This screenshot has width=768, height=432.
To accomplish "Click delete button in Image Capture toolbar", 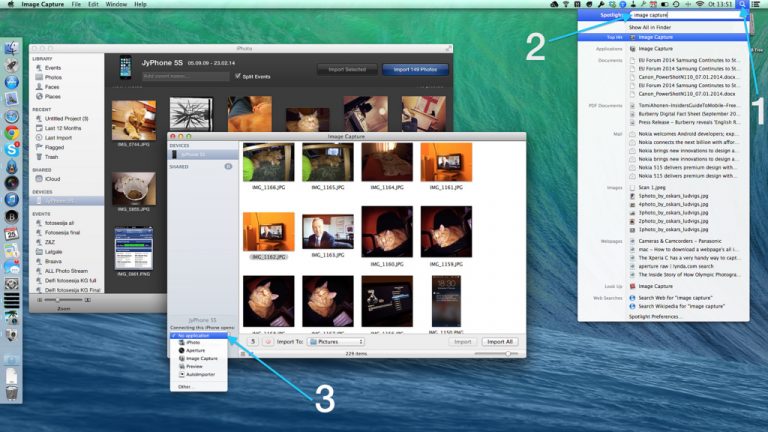I will coord(268,341).
